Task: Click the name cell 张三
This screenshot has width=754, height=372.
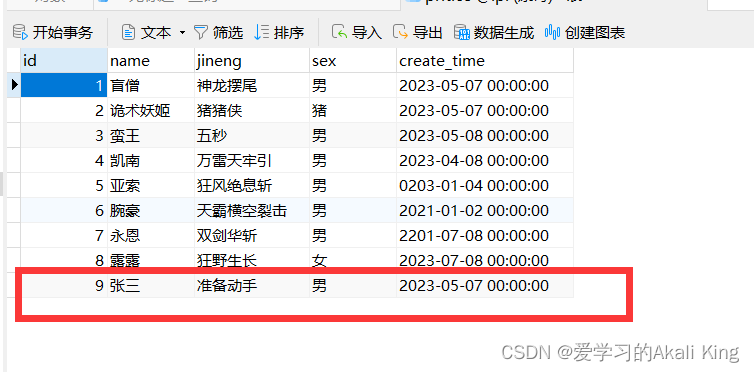Action: (x=151, y=285)
